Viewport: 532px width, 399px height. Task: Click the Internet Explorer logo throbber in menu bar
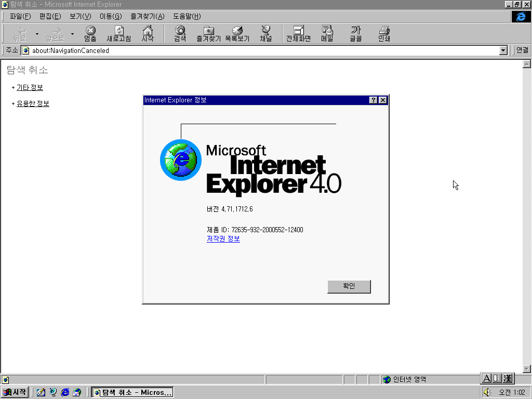coord(521,17)
